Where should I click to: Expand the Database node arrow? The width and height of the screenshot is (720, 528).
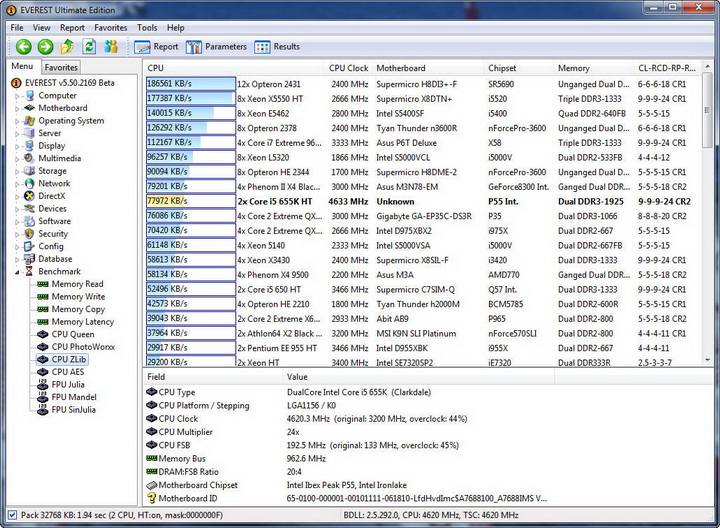coord(17,260)
